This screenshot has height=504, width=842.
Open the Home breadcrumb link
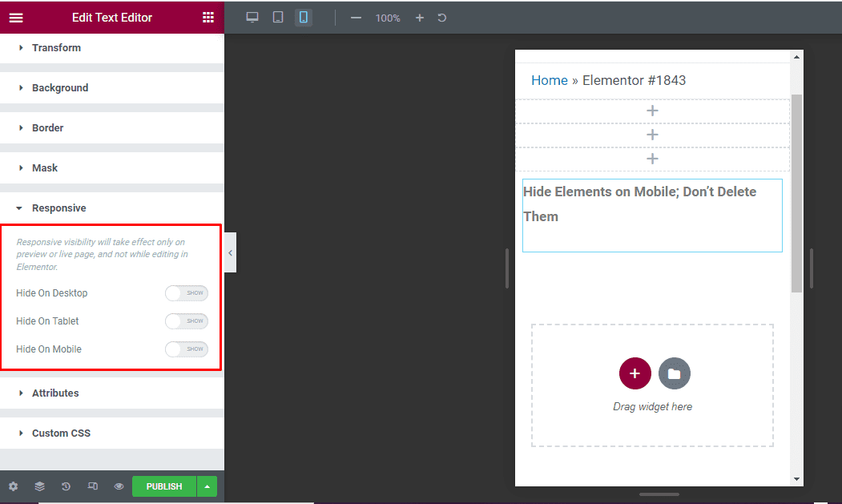pos(550,80)
